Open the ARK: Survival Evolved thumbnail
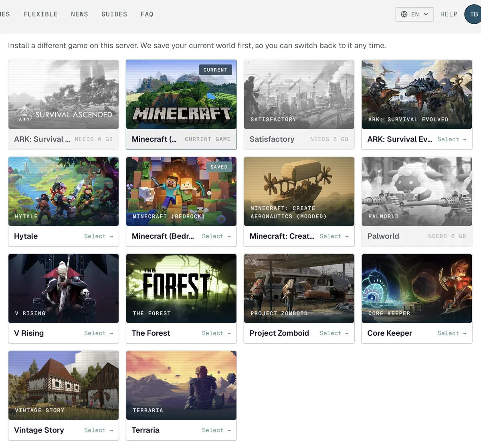The image size is (481, 448). pos(417,95)
